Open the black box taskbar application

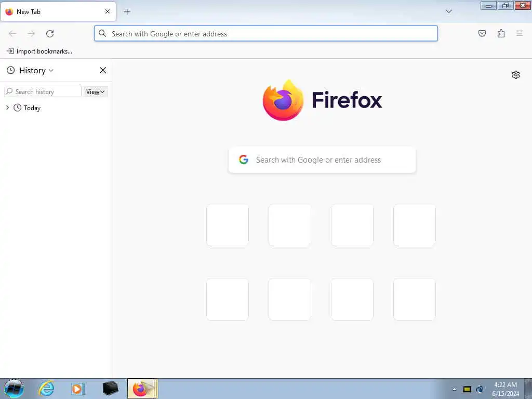(110, 389)
